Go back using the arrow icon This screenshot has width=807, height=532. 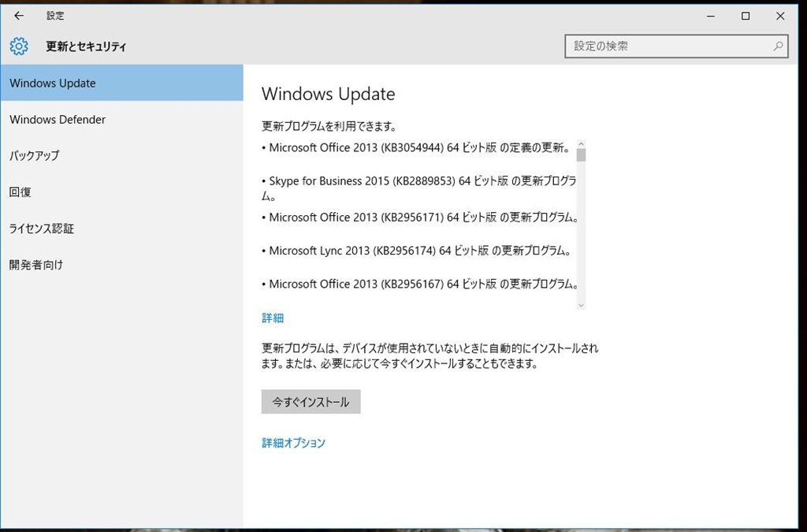click(19, 16)
